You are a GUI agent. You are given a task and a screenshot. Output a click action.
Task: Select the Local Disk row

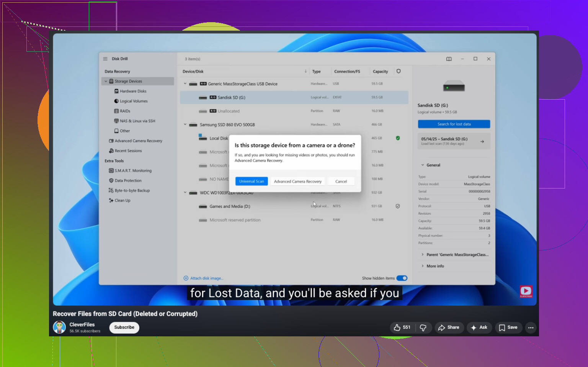[294, 138]
